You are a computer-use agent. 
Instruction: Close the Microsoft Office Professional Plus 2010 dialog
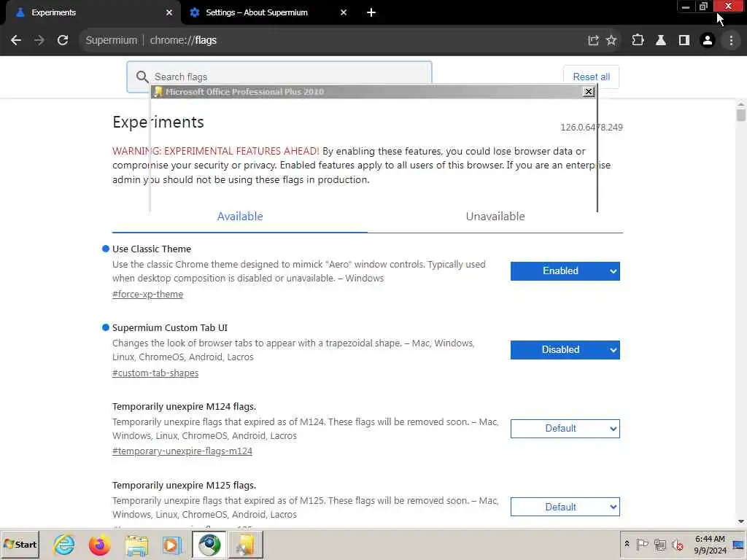[x=589, y=91]
